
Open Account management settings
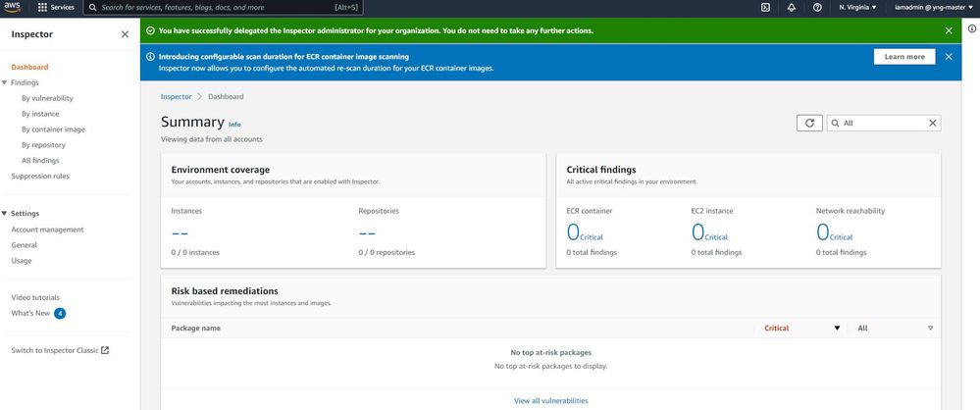pyautogui.click(x=47, y=230)
